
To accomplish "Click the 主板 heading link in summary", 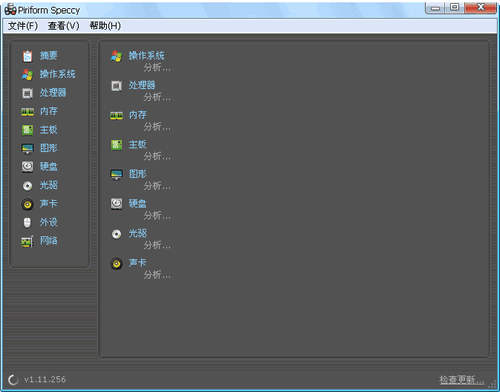I will point(138,144).
